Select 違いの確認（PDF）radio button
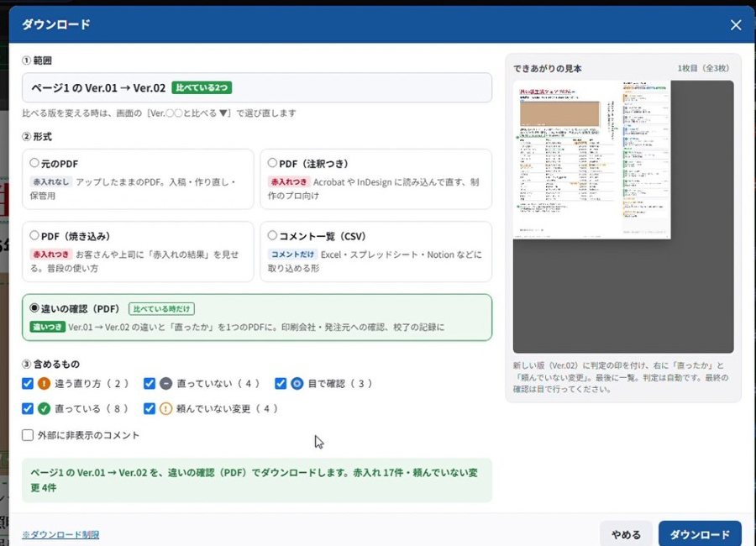 point(34,307)
